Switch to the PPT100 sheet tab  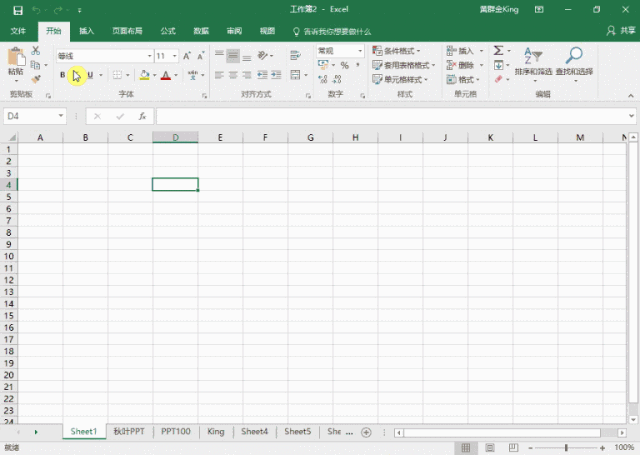[176, 431]
